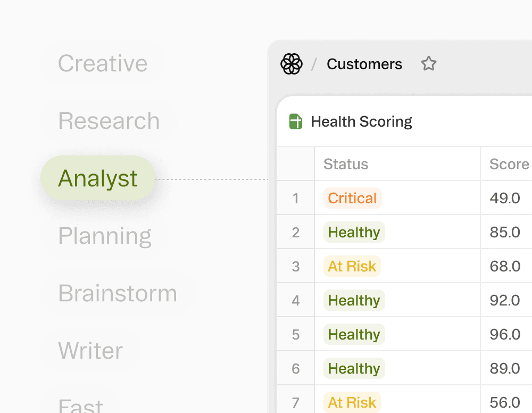Screen dimensions: 532x413
Task: Star the Customers page
Action: tap(429, 64)
